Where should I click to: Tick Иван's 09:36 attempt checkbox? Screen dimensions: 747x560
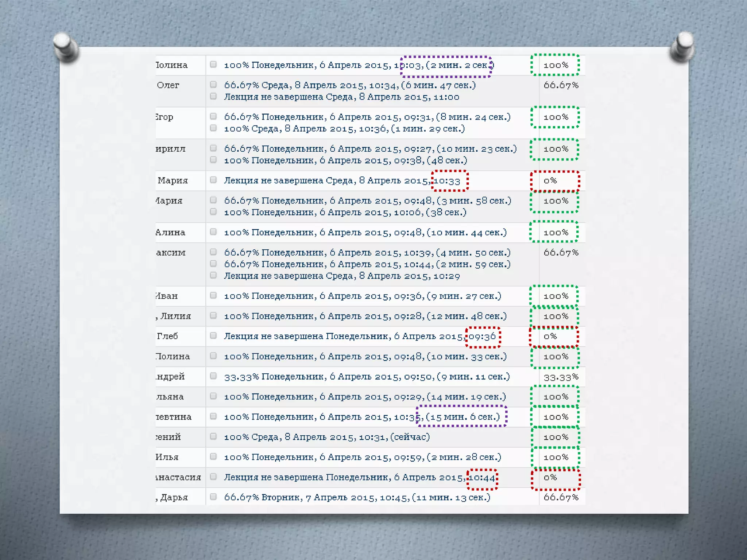point(213,295)
